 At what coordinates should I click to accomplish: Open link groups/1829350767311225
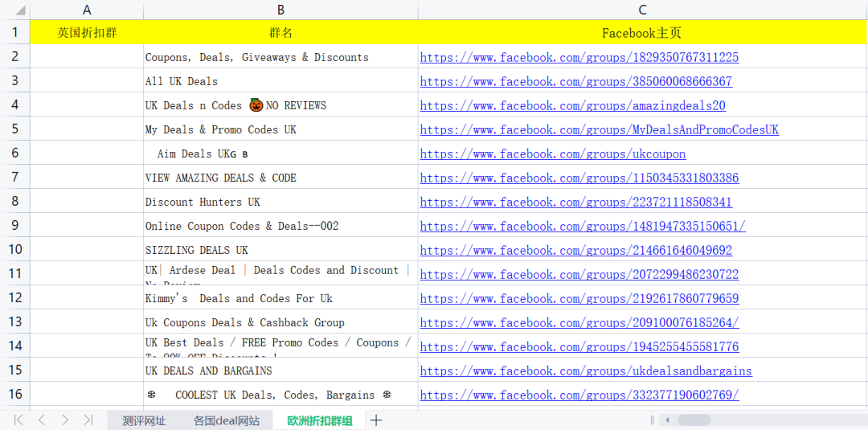[579, 57]
